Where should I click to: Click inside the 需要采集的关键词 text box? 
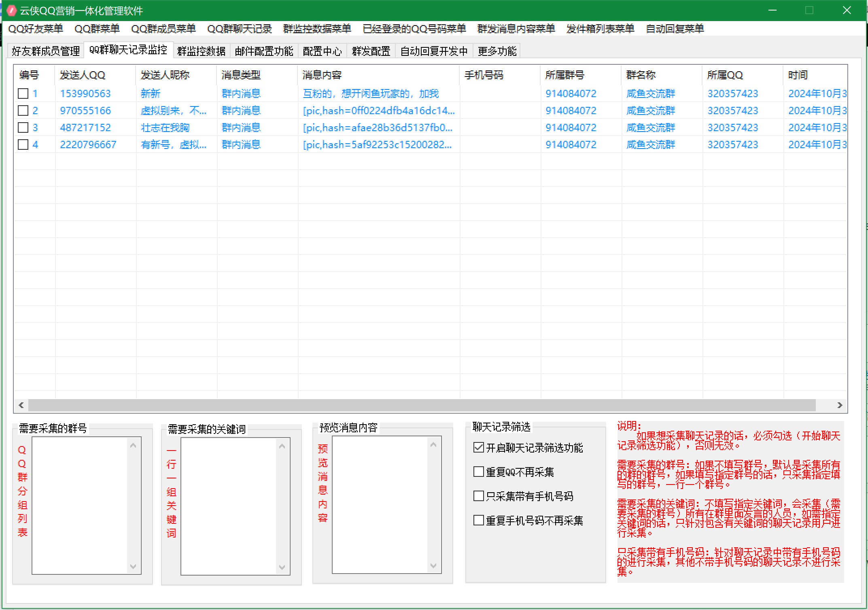click(x=229, y=506)
